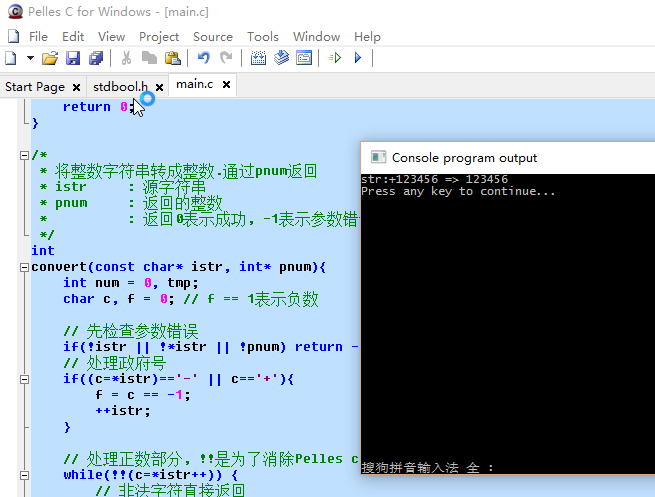Open the Tools menu
The height and width of the screenshot is (497, 655).
click(x=262, y=37)
